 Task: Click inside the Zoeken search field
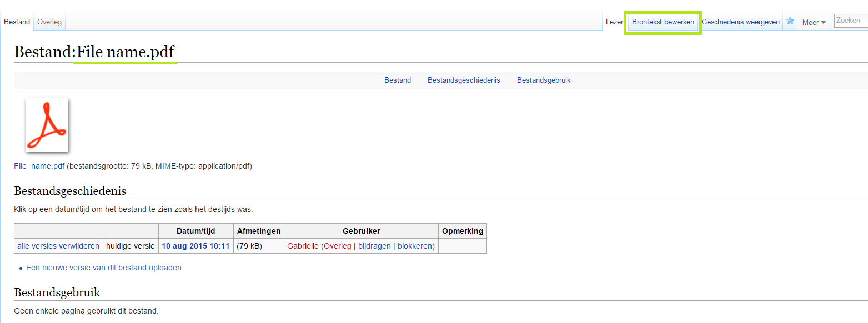point(850,20)
